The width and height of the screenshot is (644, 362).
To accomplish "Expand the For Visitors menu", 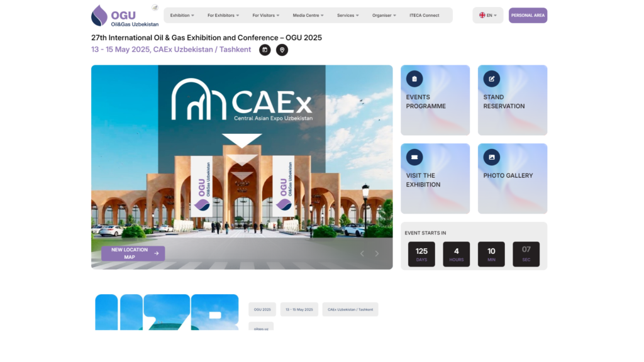I will click(x=266, y=15).
